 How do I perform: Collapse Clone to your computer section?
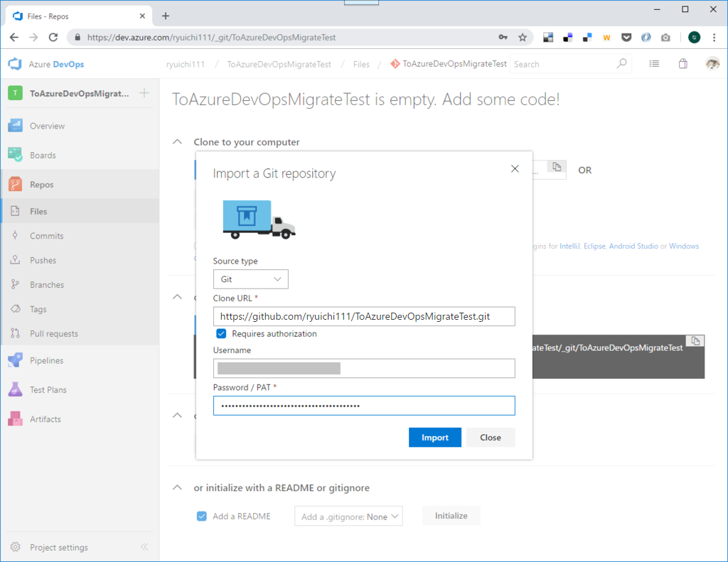click(177, 141)
